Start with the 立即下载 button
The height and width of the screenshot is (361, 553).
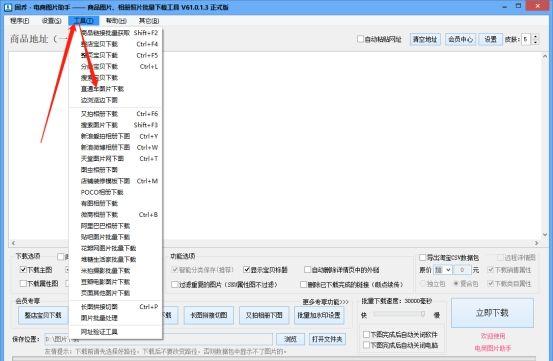[x=492, y=313]
